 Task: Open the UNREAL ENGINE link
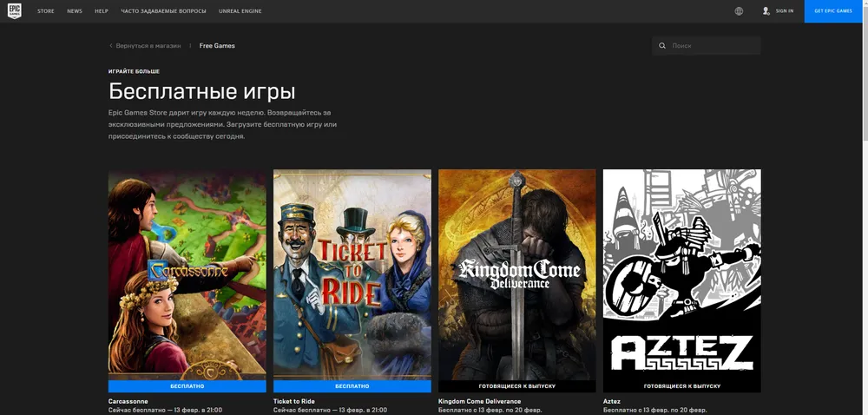click(x=240, y=11)
